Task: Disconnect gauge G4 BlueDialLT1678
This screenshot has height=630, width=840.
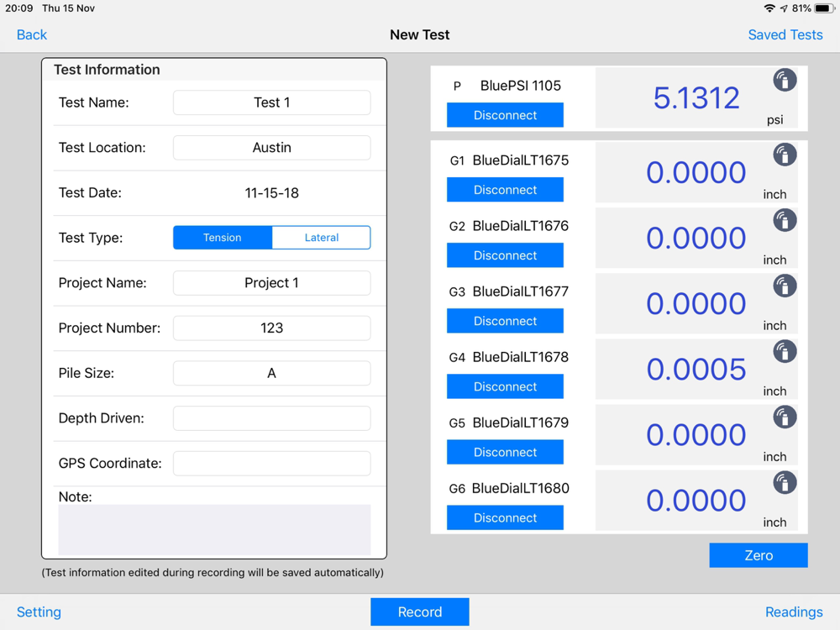Action: (505, 386)
